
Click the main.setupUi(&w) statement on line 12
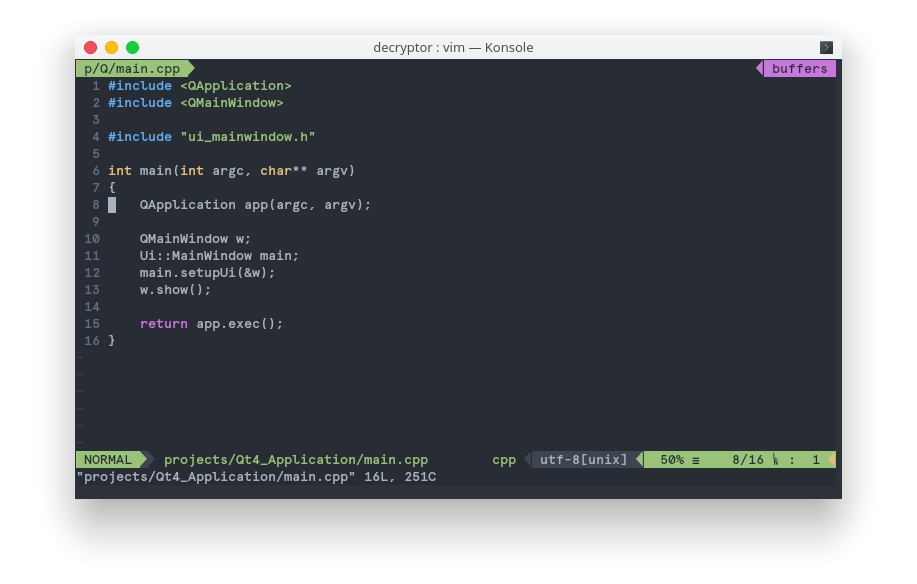pyautogui.click(x=205, y=272)
